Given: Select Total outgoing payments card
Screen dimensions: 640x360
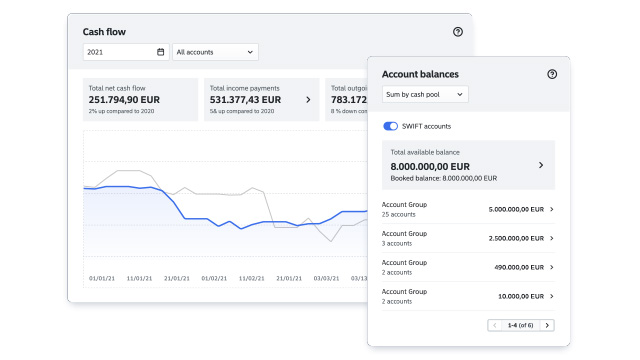Looking at the screenshot, I should pos(347,100).
